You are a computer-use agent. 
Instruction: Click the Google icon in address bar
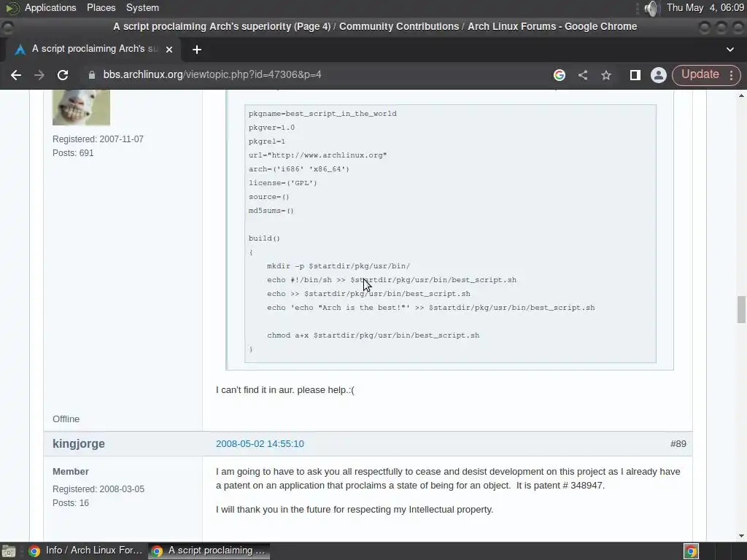pyautogui.click(x=560, y=75)
